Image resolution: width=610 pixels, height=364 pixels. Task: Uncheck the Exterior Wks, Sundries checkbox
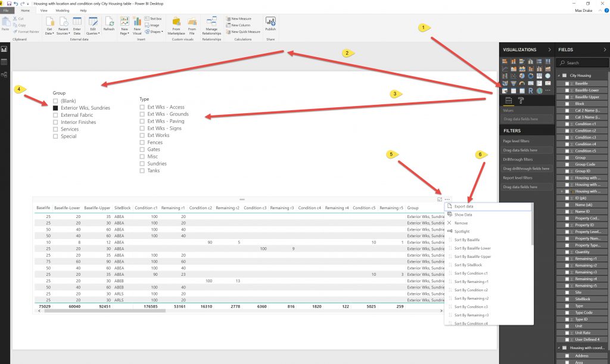click(55, 108)
